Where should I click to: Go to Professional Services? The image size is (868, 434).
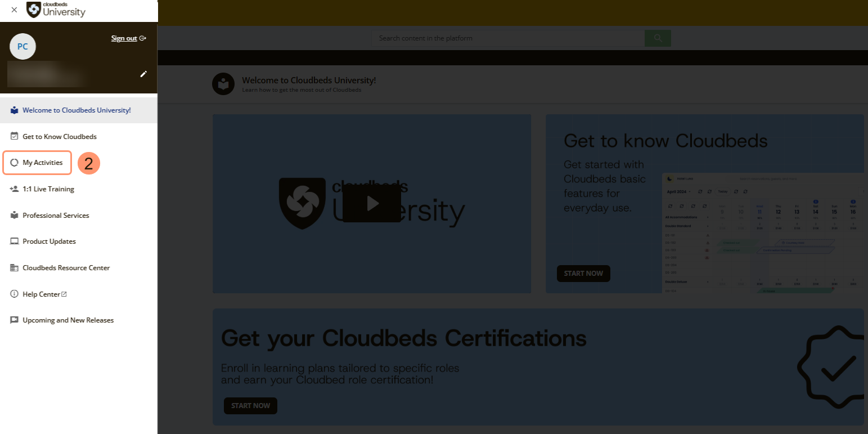[56, 216]
